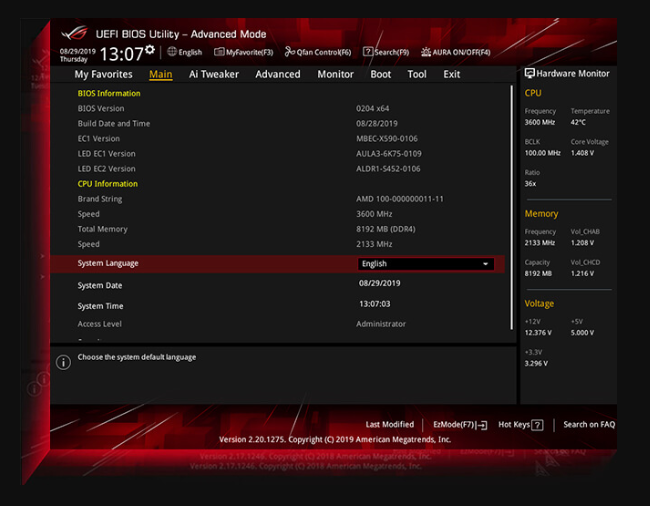650x506 pixels.
Task: Click +3.3V reading 3.296 V
Action: (x=536, y=363)
